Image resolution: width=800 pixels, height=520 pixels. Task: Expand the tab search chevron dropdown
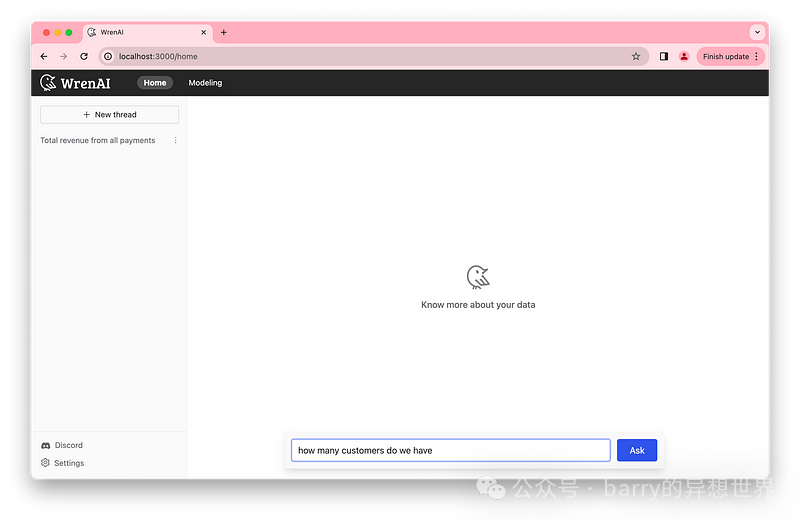pos(756,32)
